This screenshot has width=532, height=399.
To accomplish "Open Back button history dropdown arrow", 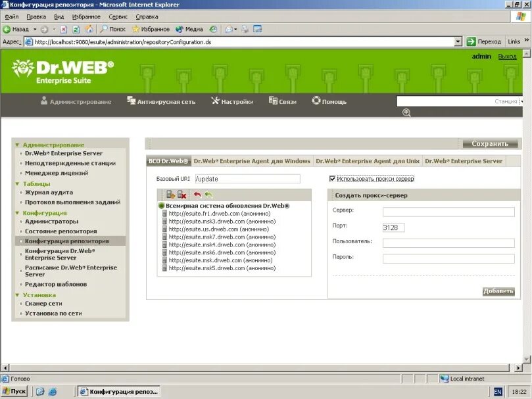I will pyautogui.click(x=35, y=30).
